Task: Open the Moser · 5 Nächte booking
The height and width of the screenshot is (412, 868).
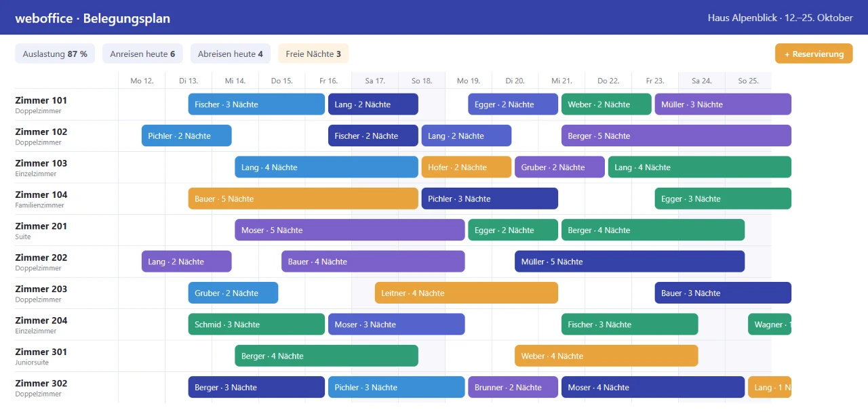Action: tap(350, 230)
